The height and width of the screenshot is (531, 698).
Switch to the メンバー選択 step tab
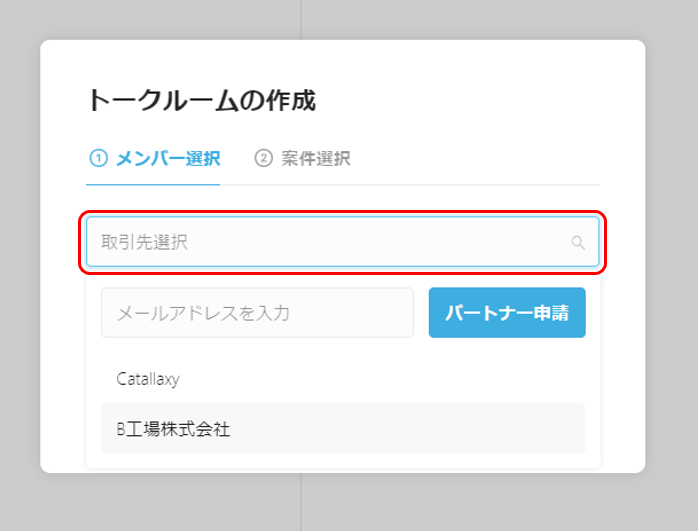click(154, 158)
